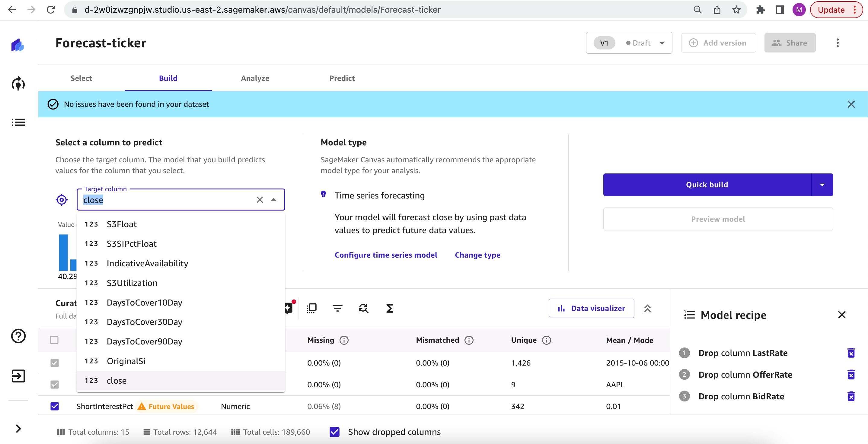
Task: Click the replace/search refresh toolbar icon
Action: [x=364, y=308]
